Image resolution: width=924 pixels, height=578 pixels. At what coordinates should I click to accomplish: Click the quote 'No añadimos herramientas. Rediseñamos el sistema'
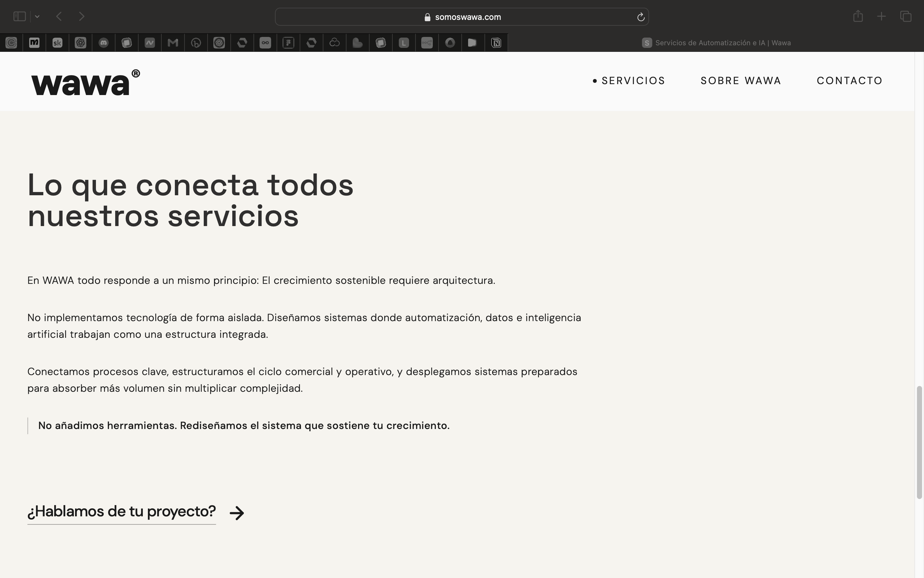tap(244, 425)
